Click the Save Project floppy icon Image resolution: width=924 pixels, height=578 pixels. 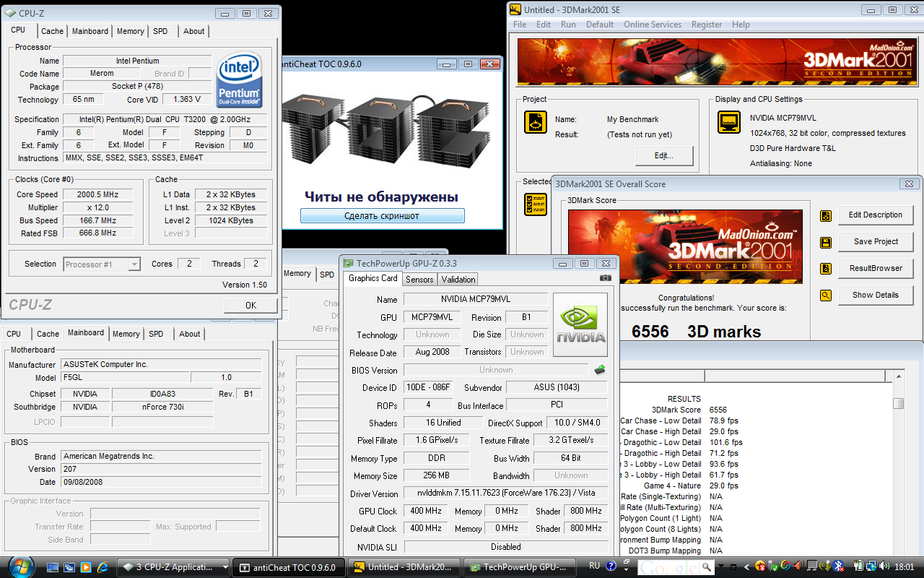(x=826, y=242)
